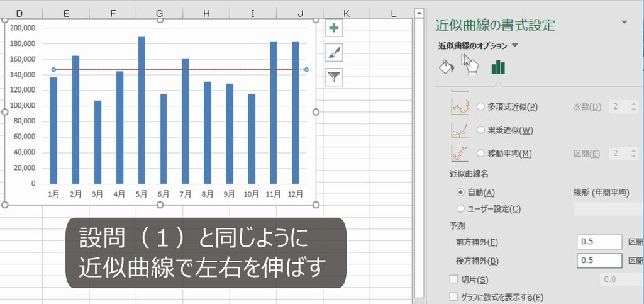Click the 3月 bar in chart
Image resolution: width=644 pixels, height=304 pixels.
point(97,142)
